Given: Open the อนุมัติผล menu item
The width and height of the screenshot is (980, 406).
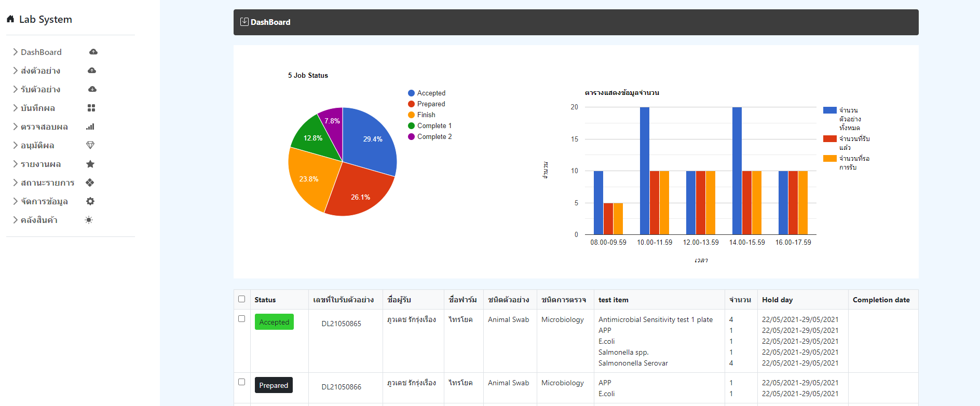Looking at the screenshot, I should (x=37, y=145).
